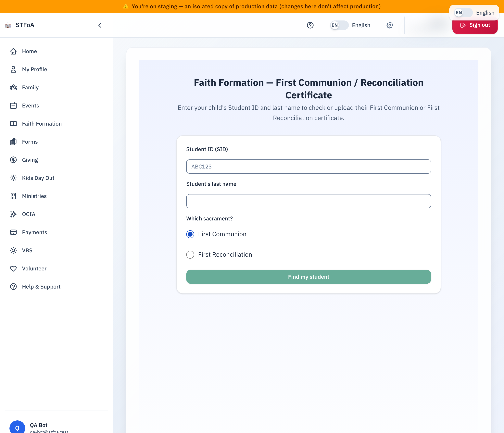Click the Forms clipboard icon
The width and height of the screenshot is (504, 433).
point(13,142)
